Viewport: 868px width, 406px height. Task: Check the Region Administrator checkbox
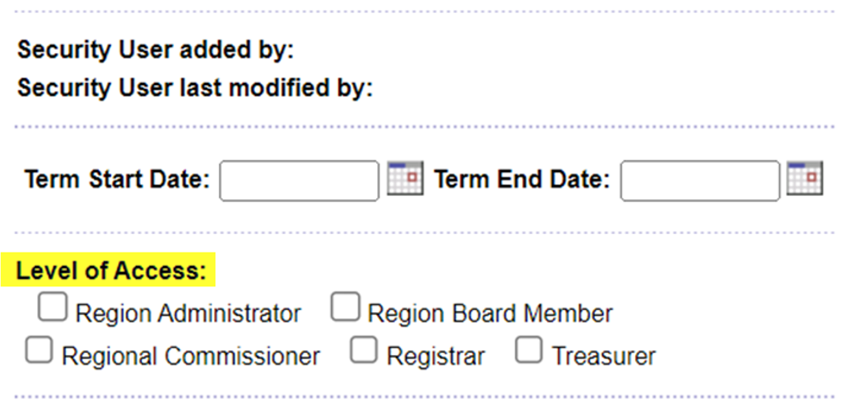coord(52,307)
